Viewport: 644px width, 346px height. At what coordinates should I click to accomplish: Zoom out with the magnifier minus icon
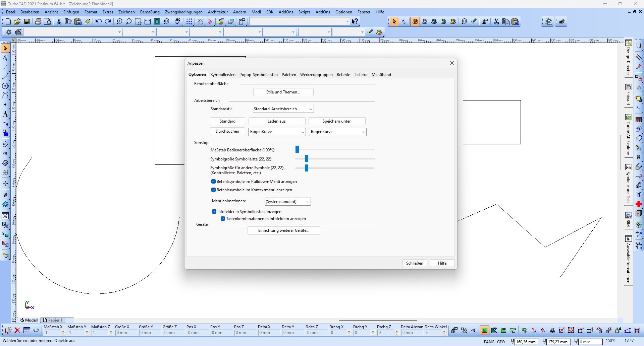coord(129,22)
